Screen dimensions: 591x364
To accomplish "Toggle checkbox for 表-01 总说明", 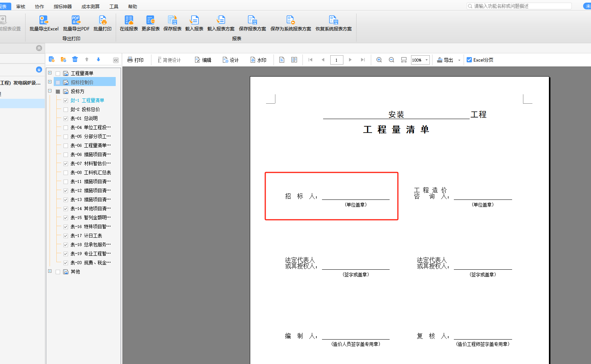I will click(x=66, y=119).
